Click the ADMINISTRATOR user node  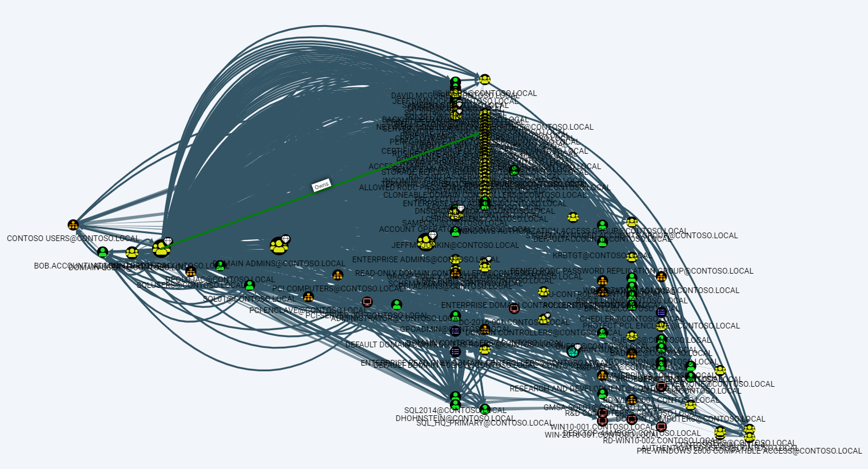pyautogui.click(x=397, y=304)
